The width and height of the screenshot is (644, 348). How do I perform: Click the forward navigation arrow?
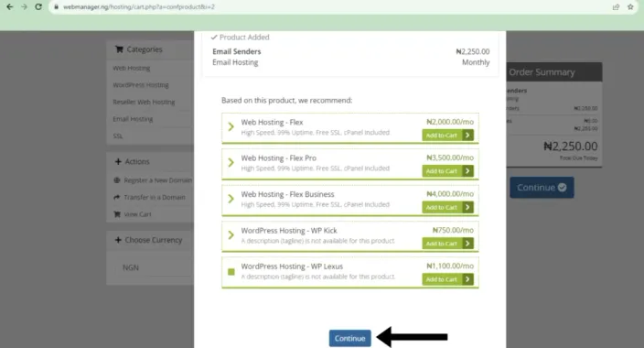pos(24,6)
